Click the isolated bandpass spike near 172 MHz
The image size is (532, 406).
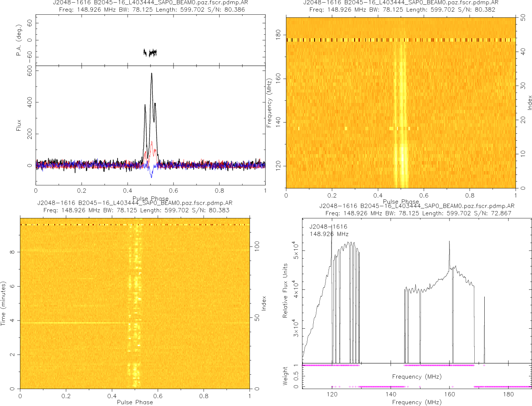pyautogui.click(x=484, y=299)
